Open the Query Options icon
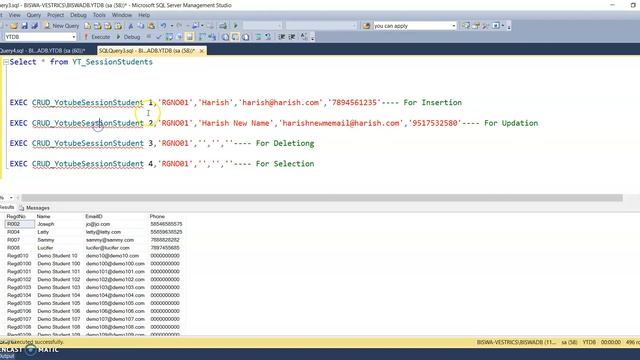This screenshot has width=640, height=360. tap(179, 37)
